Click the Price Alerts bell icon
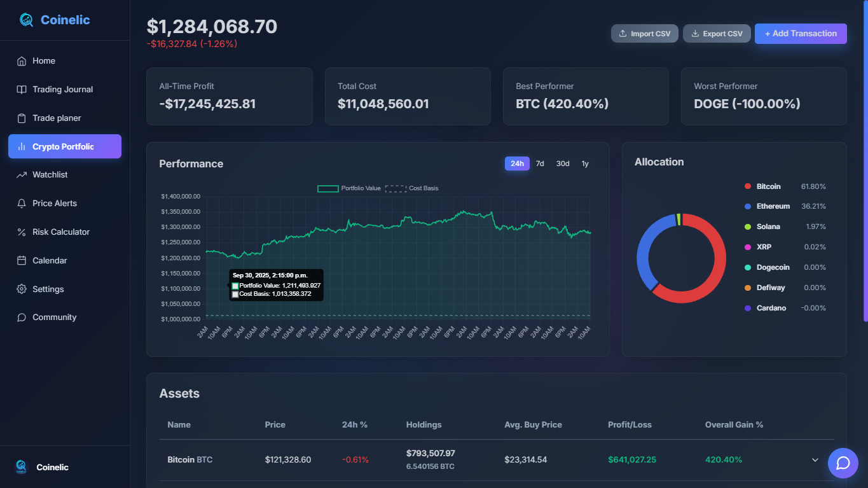Image resolution: width=868 pixels, height=488 pixels. [21, 203]
